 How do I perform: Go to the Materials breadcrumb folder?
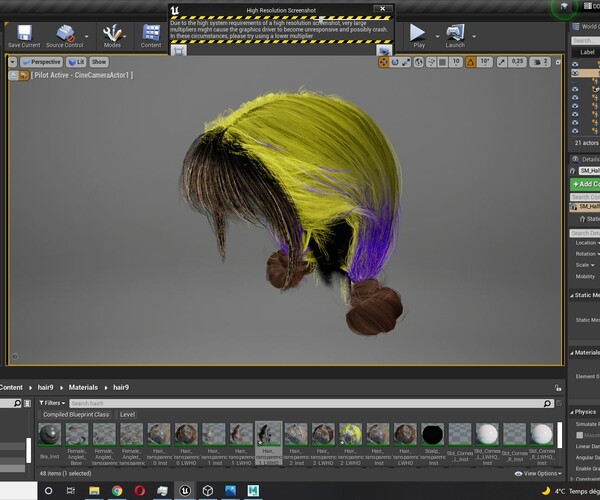pos(83,388)
